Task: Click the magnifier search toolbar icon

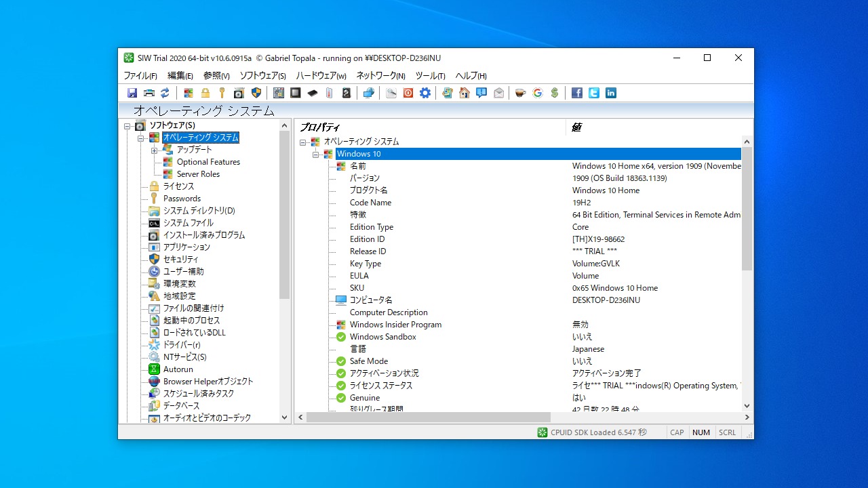Action: (x=391, y=93)
